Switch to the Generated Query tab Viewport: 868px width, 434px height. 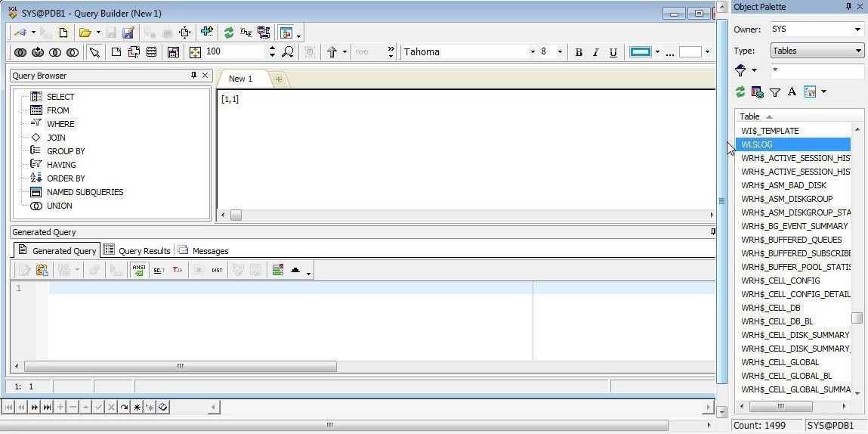(x=57, y=251)
